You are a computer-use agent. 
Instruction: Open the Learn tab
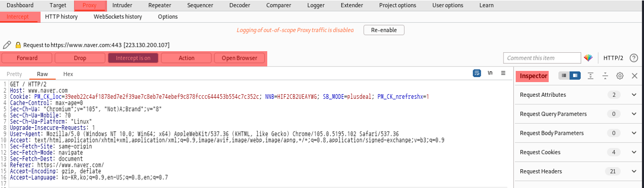tap(486, 6)
